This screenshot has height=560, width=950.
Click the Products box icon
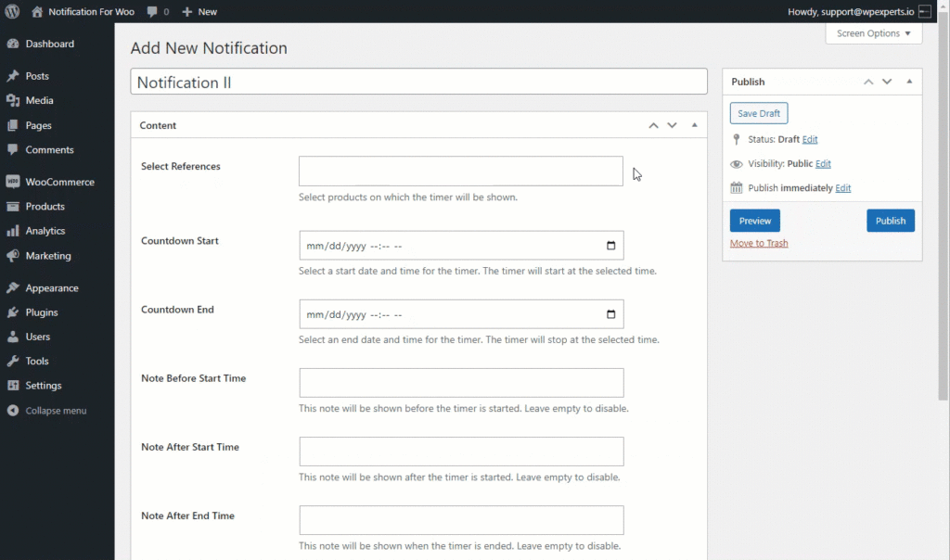13,207
